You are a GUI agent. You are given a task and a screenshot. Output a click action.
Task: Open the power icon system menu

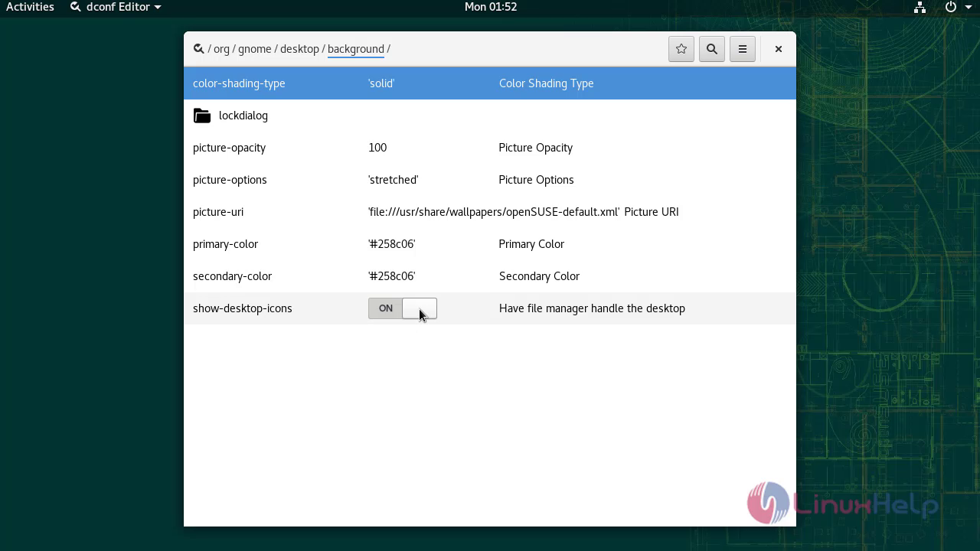(951, 7)
